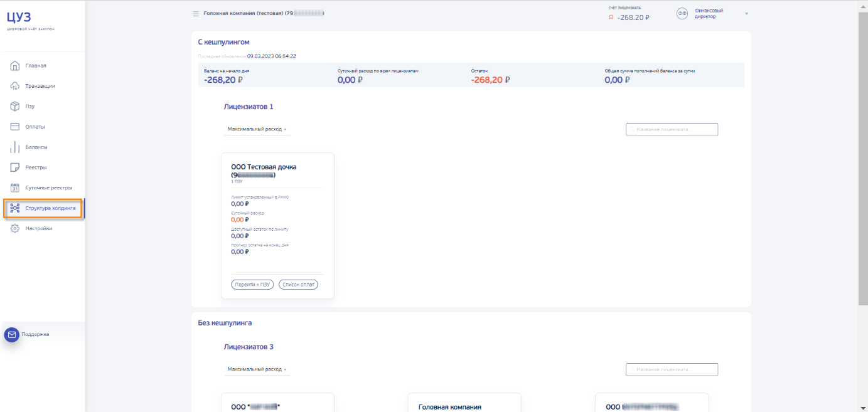868x412 pixels.
Task: Toggle the hamburger menu beside company name
Action: pyautogui.click(x=196, y=13)
